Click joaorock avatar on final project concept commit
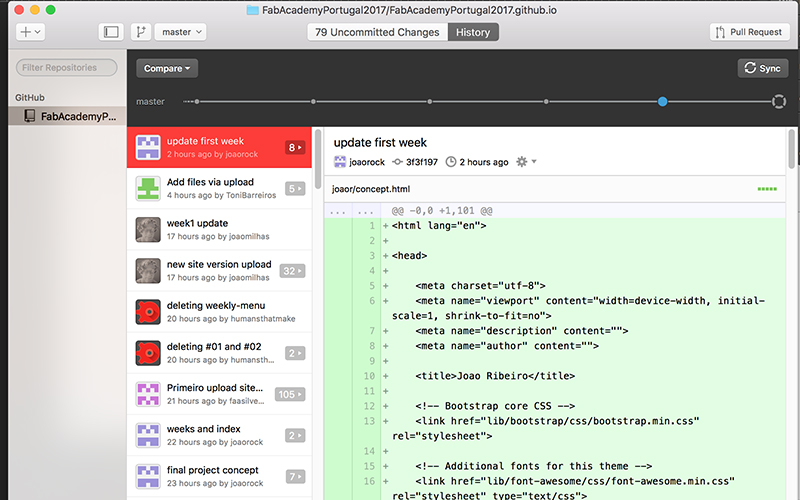Screen dimensions: 800x500 [148, 477]
